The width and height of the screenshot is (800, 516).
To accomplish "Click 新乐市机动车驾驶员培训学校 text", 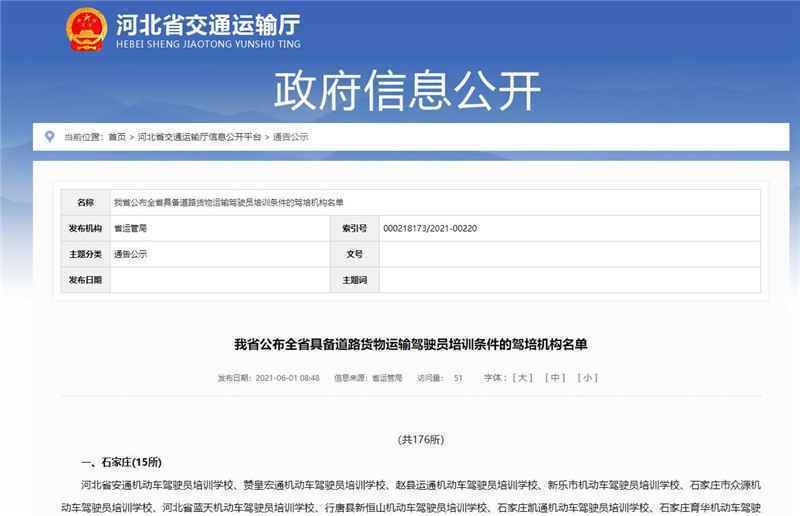I will tap(614, 485).
